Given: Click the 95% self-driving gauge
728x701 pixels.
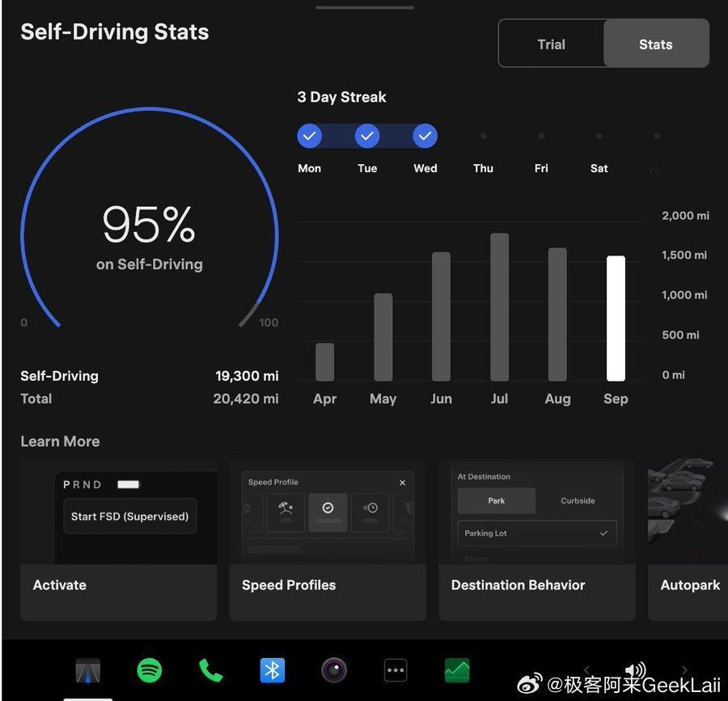Looking at the screenshot, I should tap(149, 218).
